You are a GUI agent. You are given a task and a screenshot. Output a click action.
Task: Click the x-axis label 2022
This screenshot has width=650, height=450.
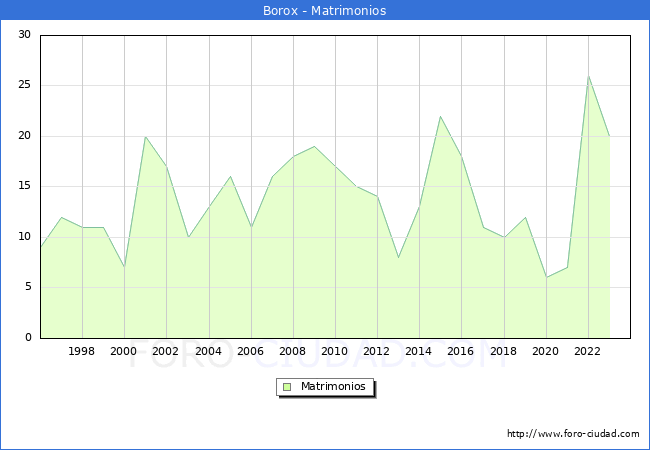point(587,351)
